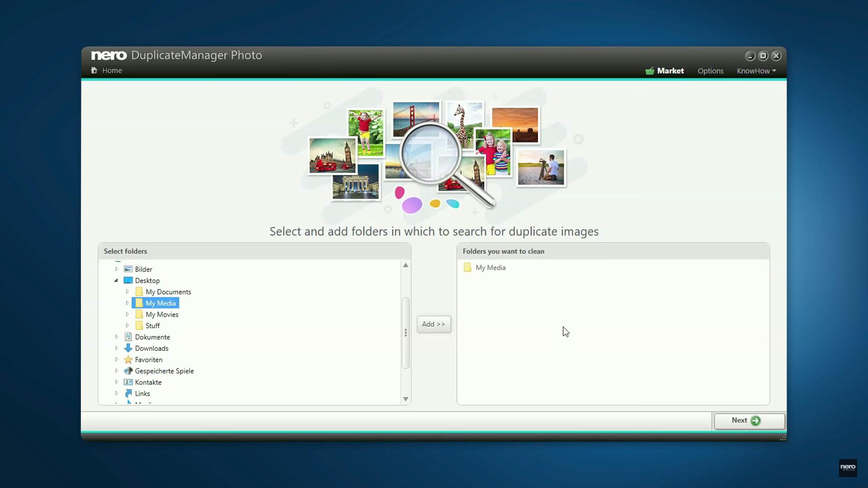Click the Kontakte card icon
The width and height of the screenshot is (868, 488).
pos(128,382)
